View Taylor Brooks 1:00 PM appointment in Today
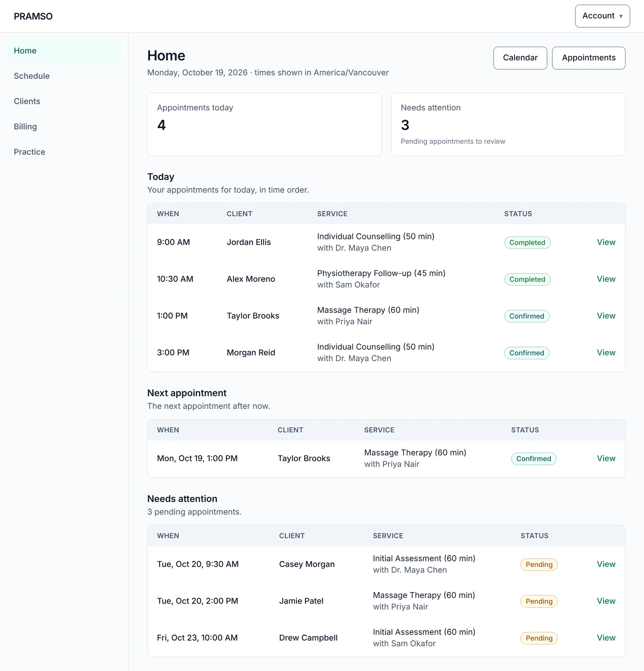The image size is (644, 671). click(x=606, y=316)
